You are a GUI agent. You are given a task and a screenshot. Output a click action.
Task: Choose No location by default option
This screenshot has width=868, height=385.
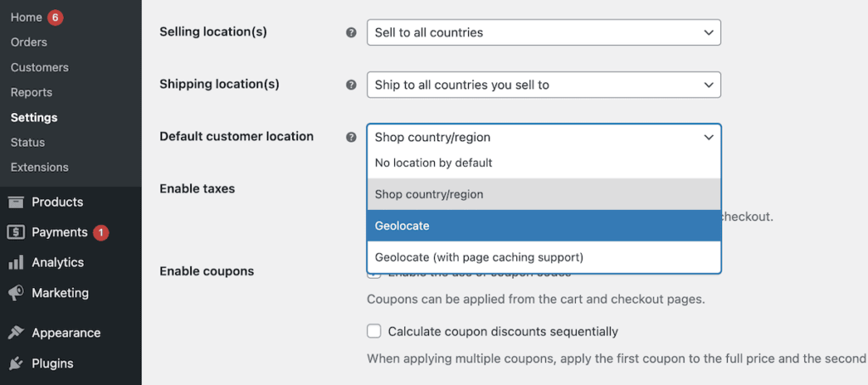544,162
